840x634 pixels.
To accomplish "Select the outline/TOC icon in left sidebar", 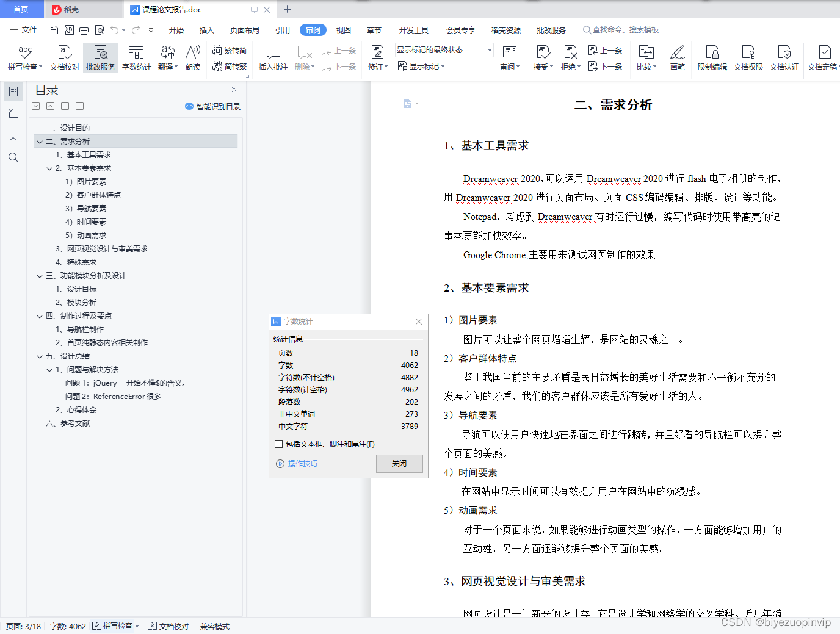I will click(x=13, y=92).
